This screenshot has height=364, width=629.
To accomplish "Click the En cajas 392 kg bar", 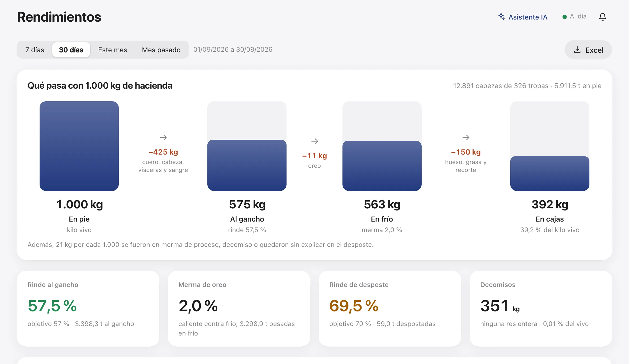I will click(x=550, y=174).
